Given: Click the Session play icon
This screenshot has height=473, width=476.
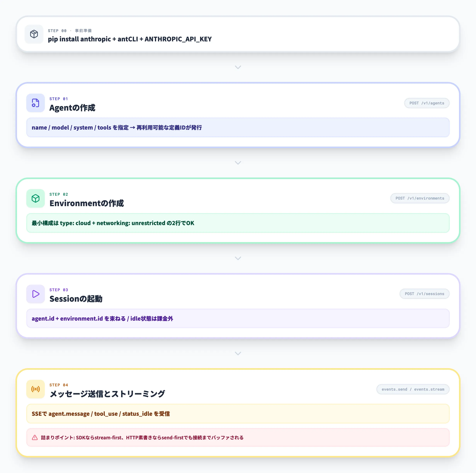Looking at the screenshot, I should click(36, 294).
